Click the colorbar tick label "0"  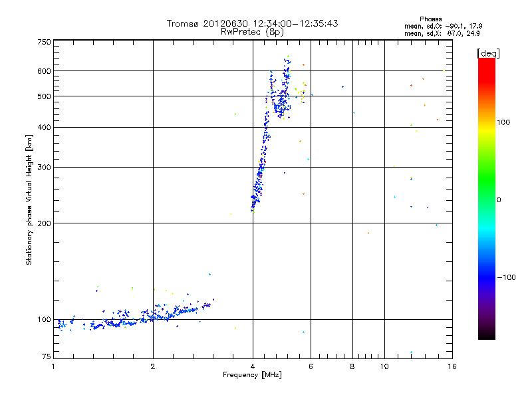[x=499, y=200]
